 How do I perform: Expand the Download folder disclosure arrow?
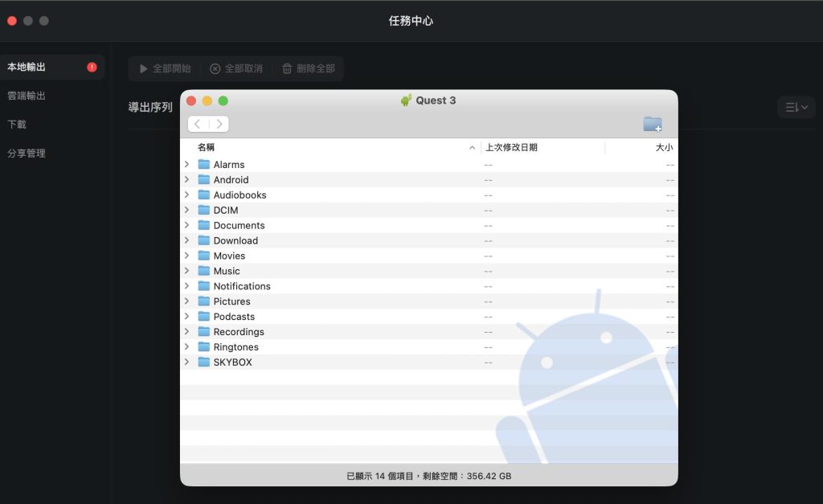(186, 241)
